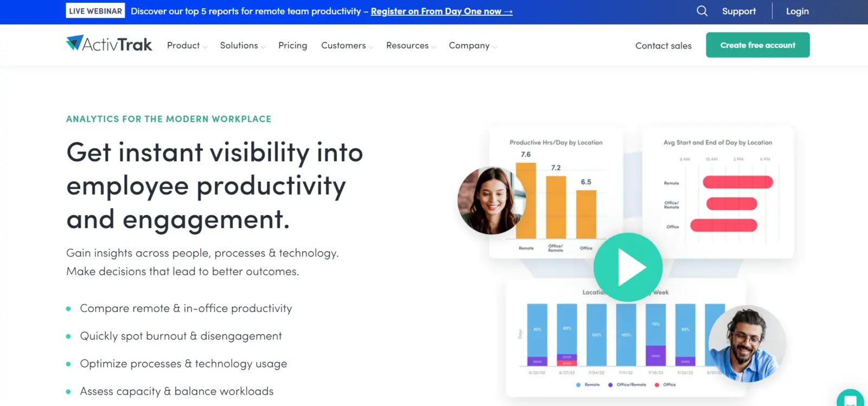Expand the Solutions menu chevron
868x406 pixels.
[x=263, y=47]
